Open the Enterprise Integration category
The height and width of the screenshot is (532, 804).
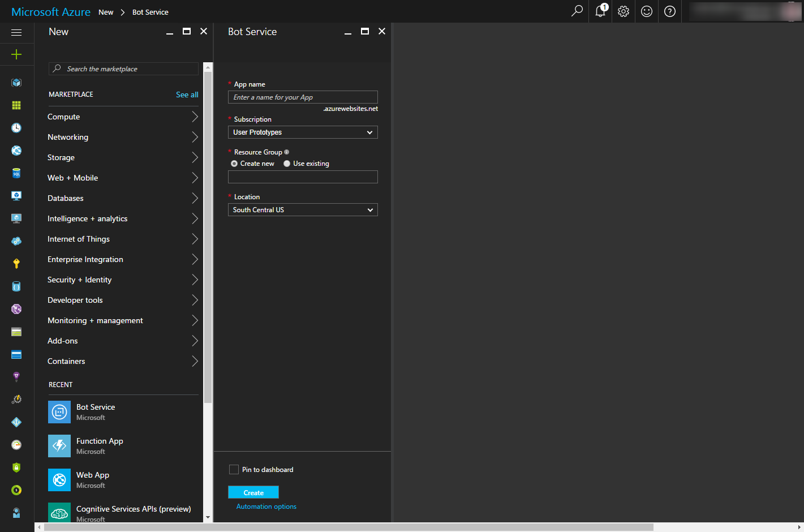coord(123,259)
